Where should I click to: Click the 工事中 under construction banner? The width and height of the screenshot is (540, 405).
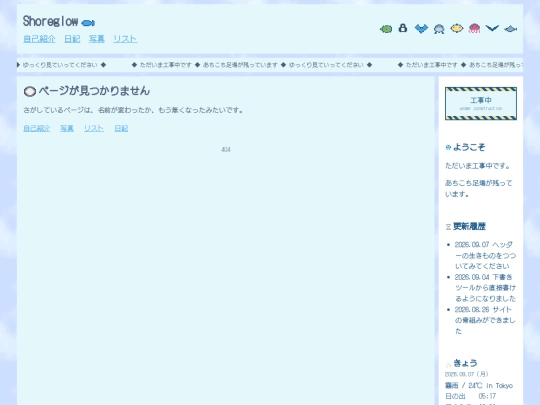(481, 104)
